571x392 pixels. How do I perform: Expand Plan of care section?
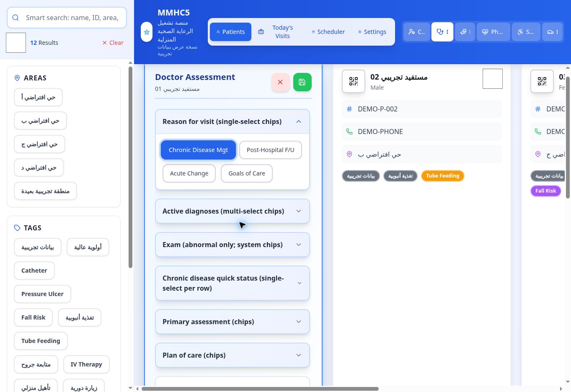(x=233, y=355)
